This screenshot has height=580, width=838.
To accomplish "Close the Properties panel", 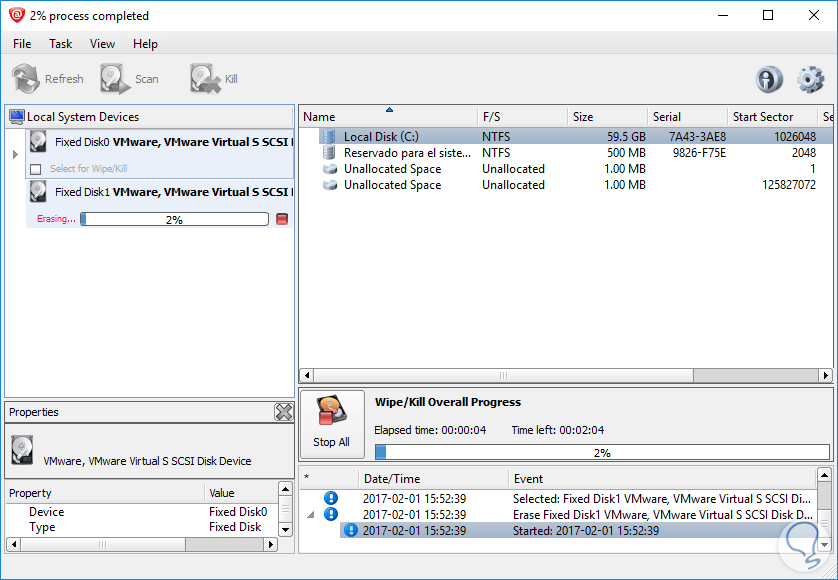I will (284, 412).
